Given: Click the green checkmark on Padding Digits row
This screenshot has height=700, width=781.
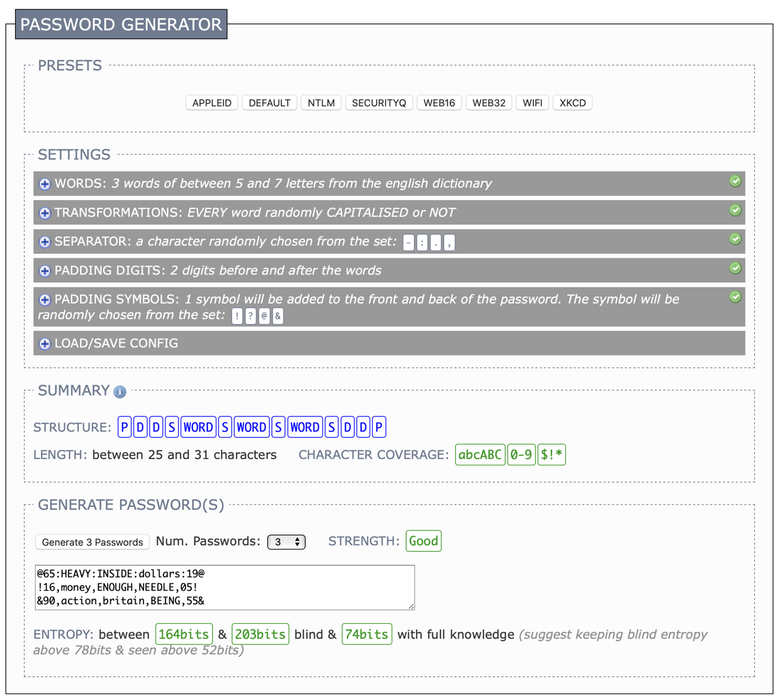Looking at the screenshot, I should click(x=735, y=268).
